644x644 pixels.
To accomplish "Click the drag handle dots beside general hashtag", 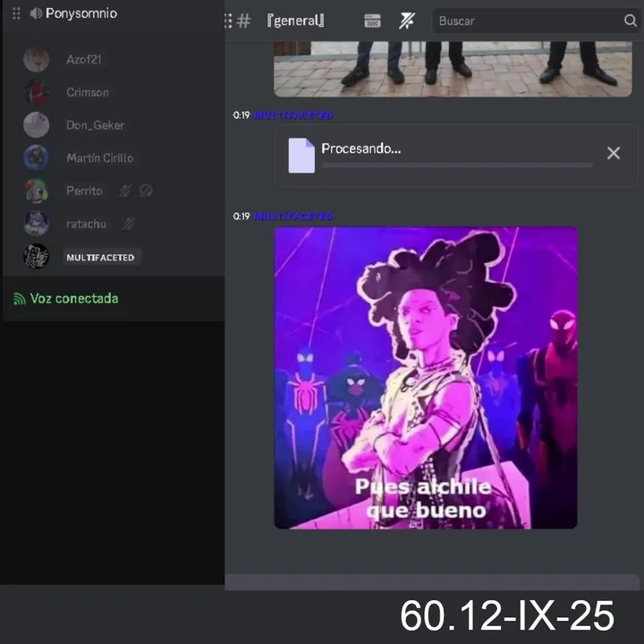I will click(228, 21).
